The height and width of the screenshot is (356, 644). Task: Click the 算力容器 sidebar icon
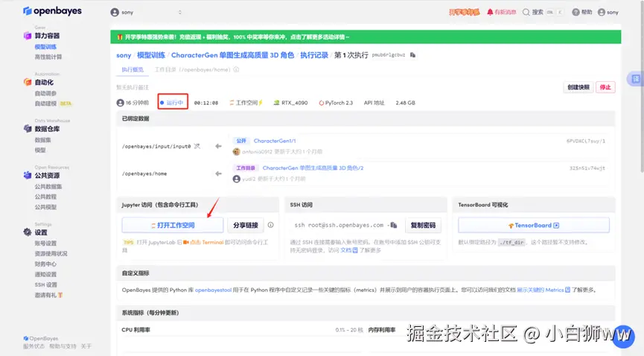28,36
